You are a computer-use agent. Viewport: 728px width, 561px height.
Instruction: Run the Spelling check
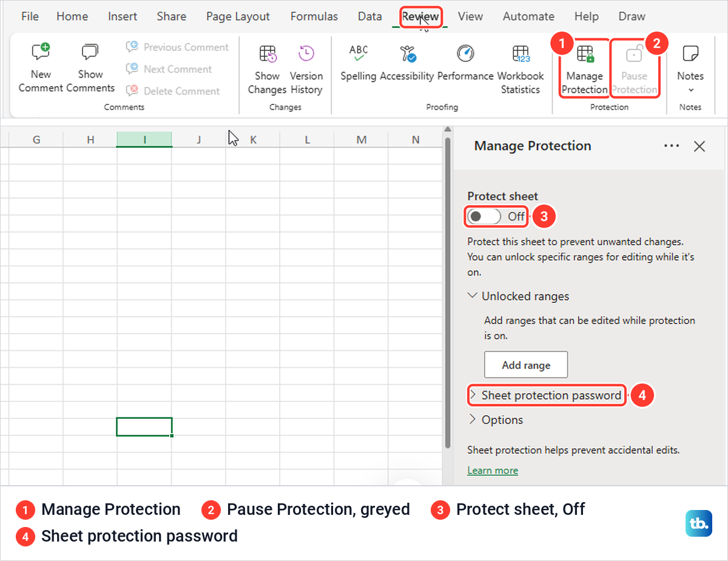pyautogui.click(x=359, y=63)
